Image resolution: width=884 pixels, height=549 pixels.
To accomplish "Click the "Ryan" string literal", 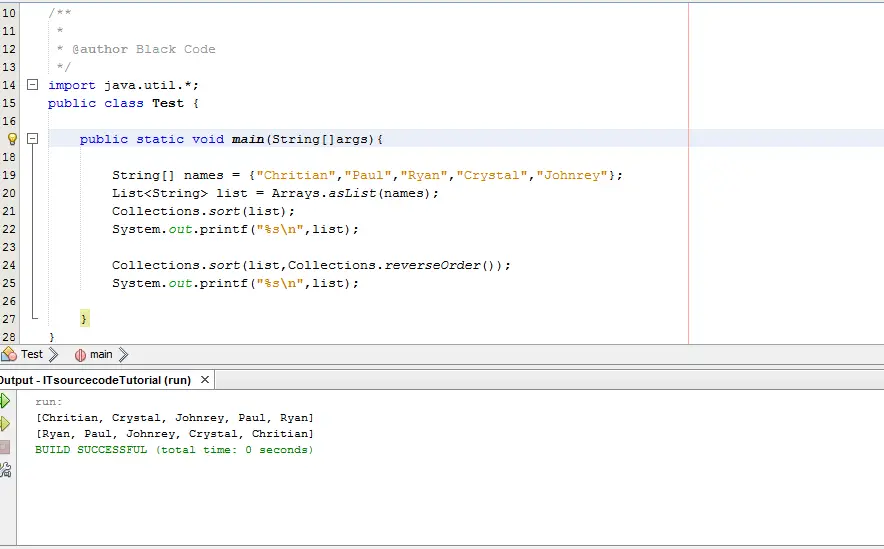I will [424, 175].
